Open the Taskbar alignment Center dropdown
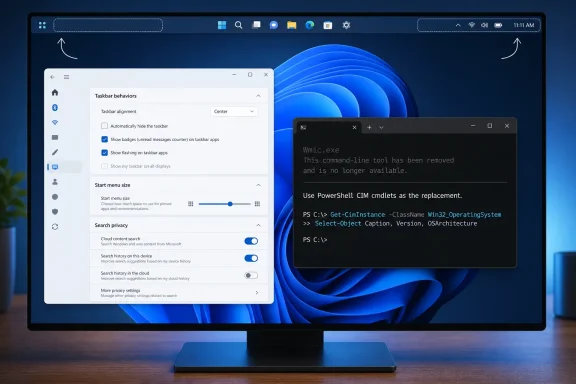Image resolution: width=576 pixels, height=384 pixels. click(x=234, y=111)
